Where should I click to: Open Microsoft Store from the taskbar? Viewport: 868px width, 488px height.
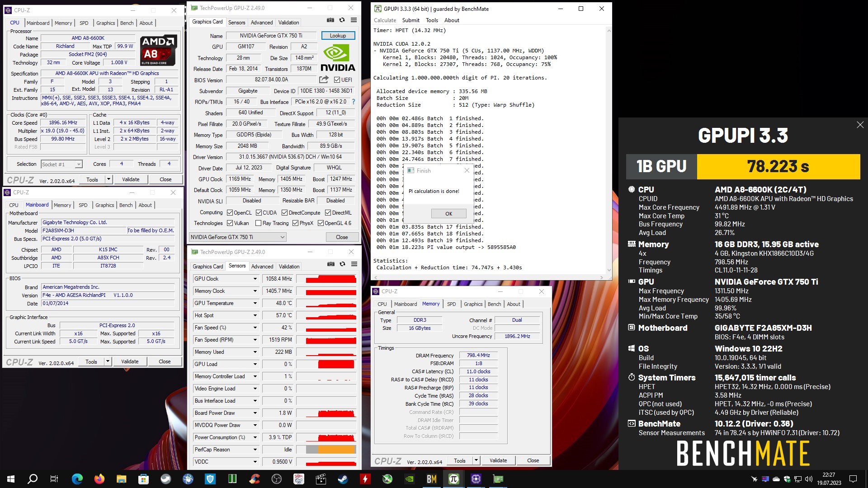tap(144, 479)
